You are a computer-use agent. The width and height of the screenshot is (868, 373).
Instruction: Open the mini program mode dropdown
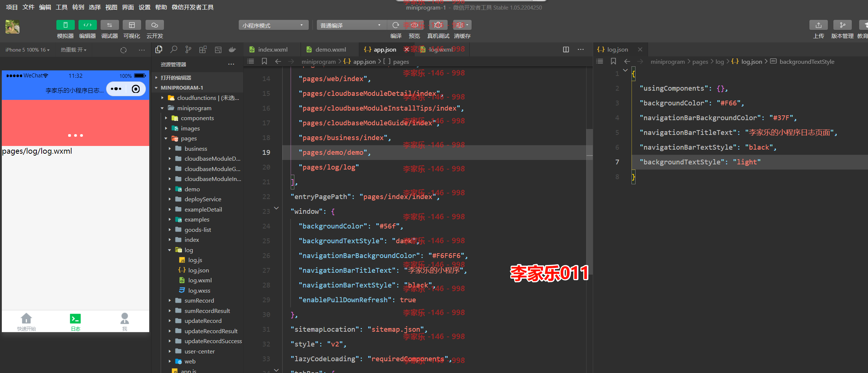click(273, 25)
